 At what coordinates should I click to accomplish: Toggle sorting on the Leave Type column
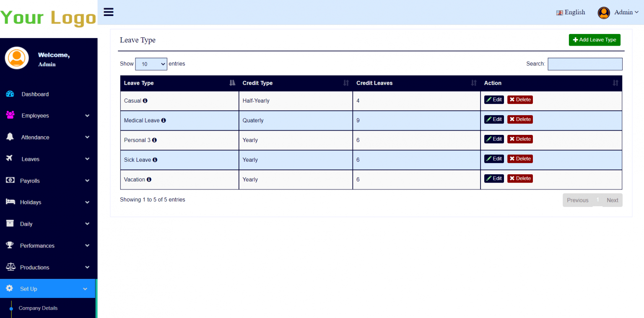(x=232, y=83)
